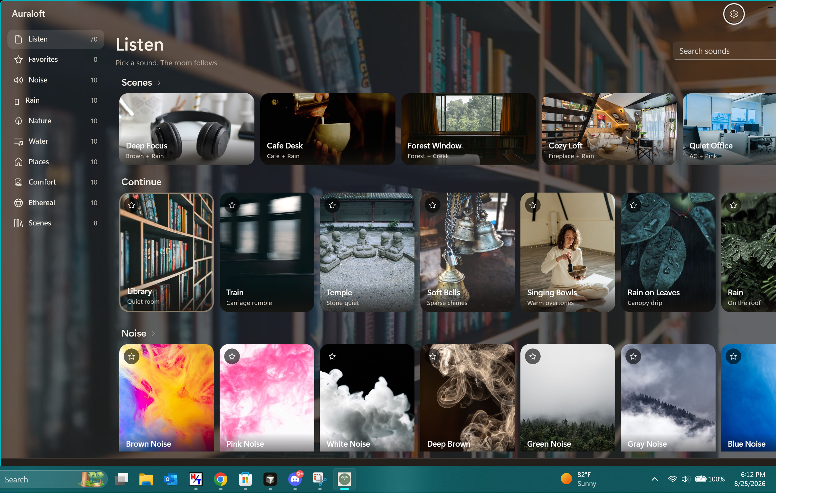The image size is (827, 504).
Task: Select the Cozy Loft scene
Action: [x=609, y=129]
